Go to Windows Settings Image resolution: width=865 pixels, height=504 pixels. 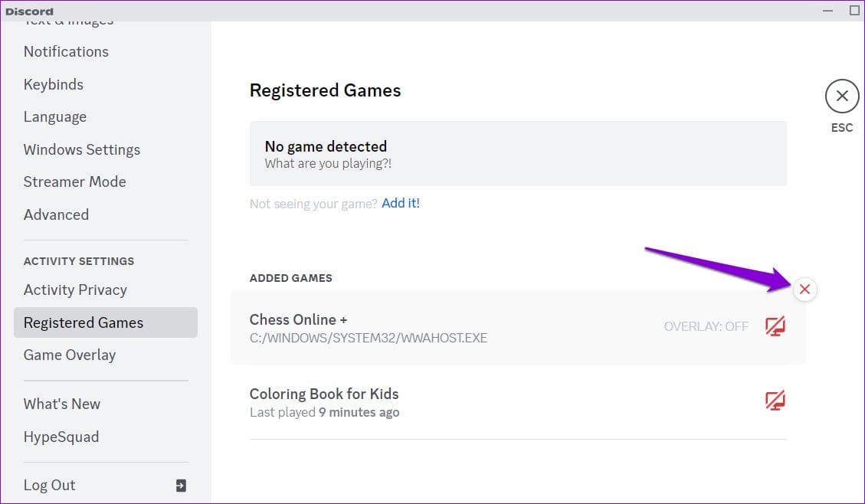pos(82,149)
